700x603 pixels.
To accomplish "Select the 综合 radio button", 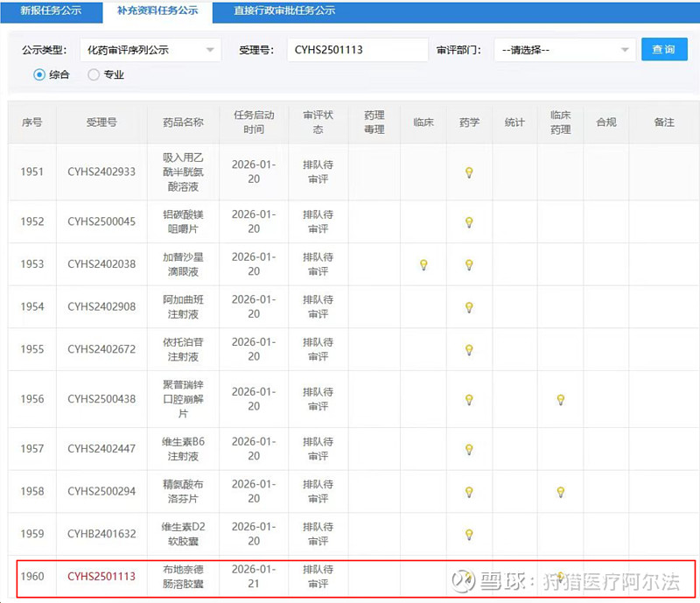I will coord(39,74).
